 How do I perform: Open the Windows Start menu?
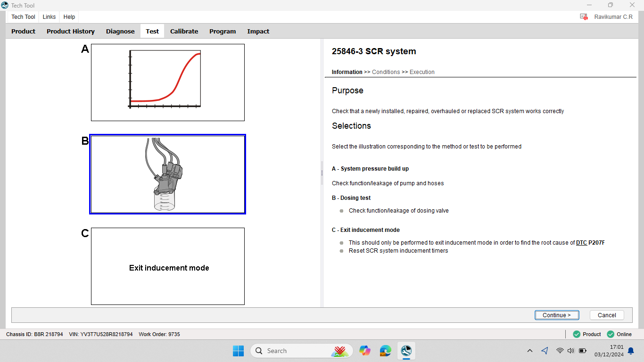pyautogui.click(x=238, y=351)
